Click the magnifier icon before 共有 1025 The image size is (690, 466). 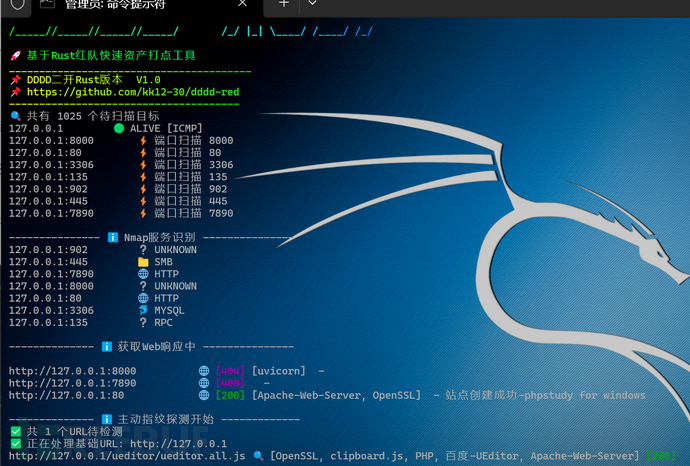coord(16,116)
